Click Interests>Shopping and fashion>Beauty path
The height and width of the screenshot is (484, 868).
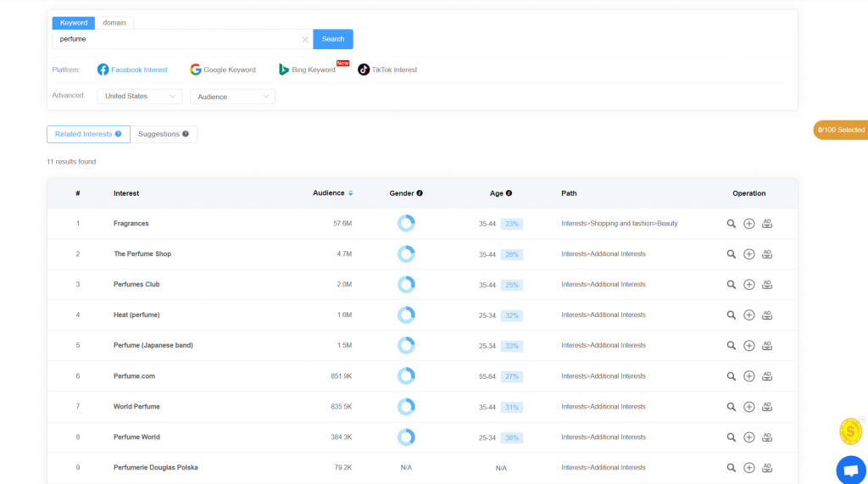click(620, 224)
